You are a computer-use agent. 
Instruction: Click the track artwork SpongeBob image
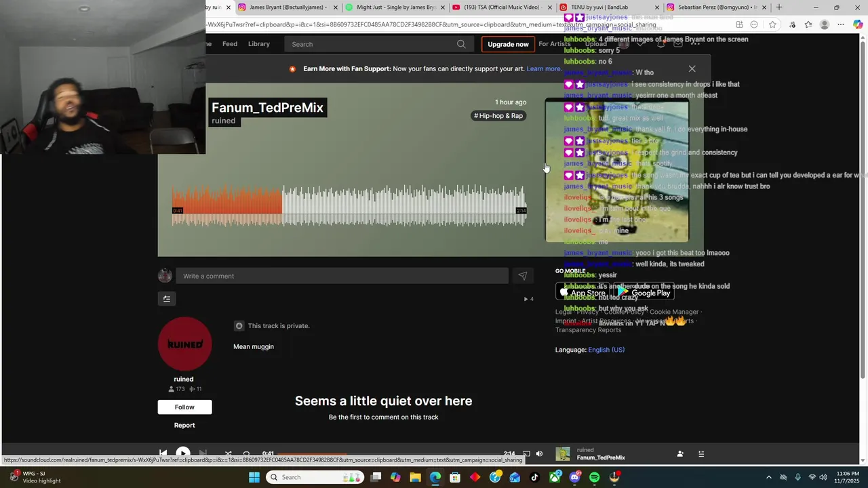[x=617, y=170]
